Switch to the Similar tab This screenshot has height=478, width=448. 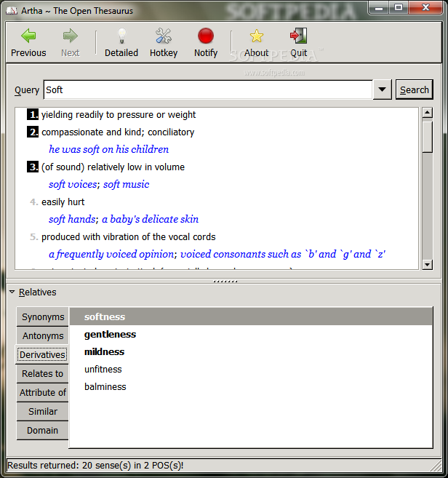coord(43,411)
